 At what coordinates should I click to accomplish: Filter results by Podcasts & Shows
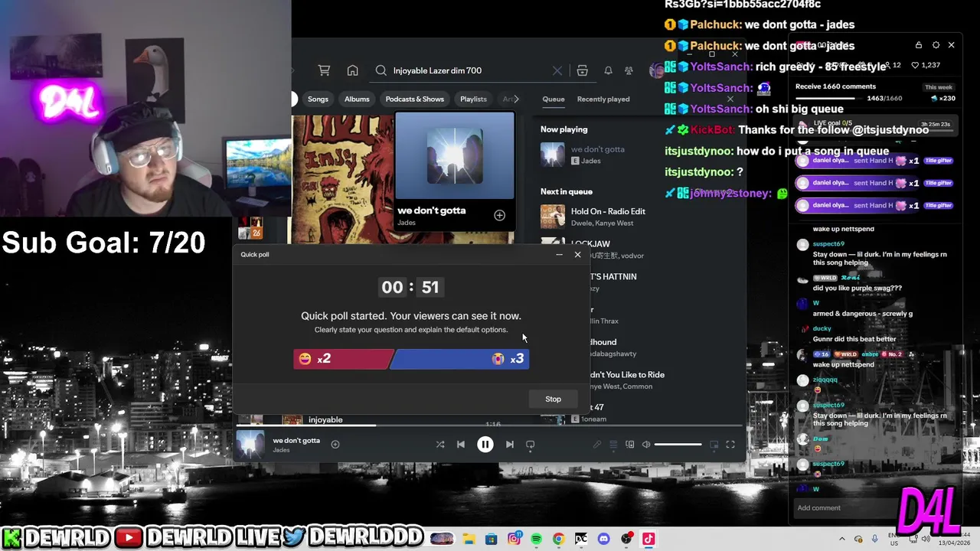414,99
